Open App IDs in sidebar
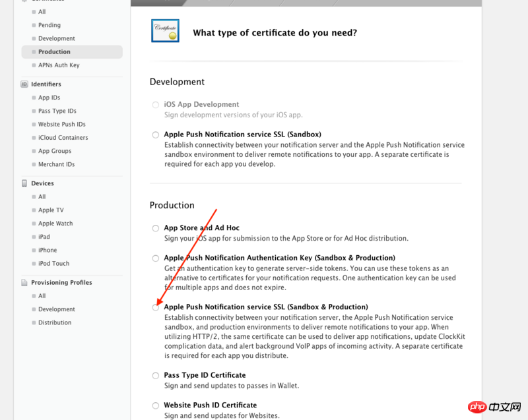The height and width of the screenshot is (420, 528). coord(49,98)
